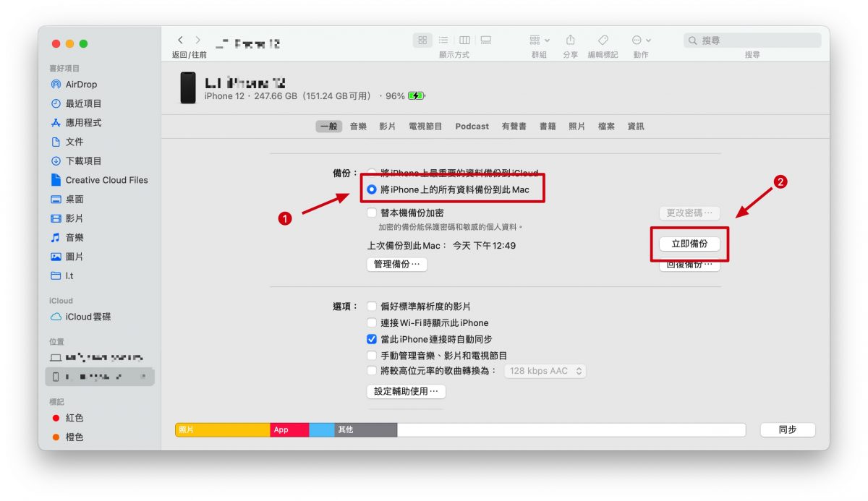The height and width of the screenshot is (501, 868).
Task: Click the 分享 share toolbar icon
Action: (x=570, y=40)
